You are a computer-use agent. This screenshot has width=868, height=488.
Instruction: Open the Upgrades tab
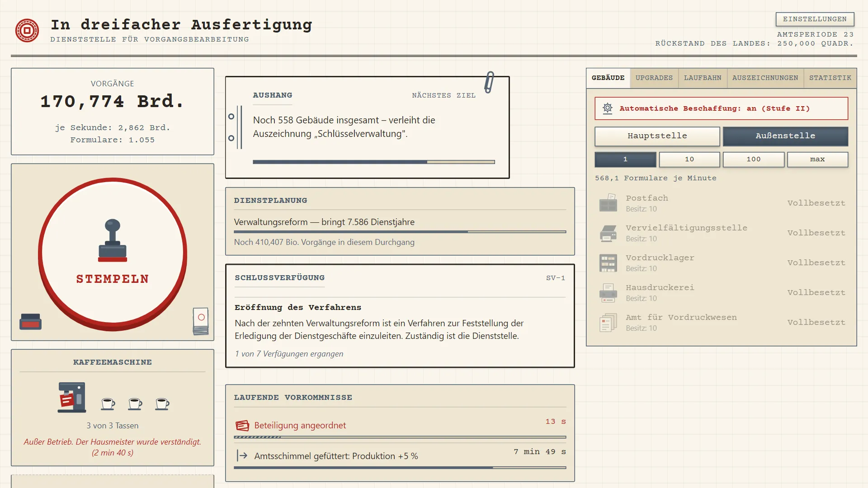654,78
